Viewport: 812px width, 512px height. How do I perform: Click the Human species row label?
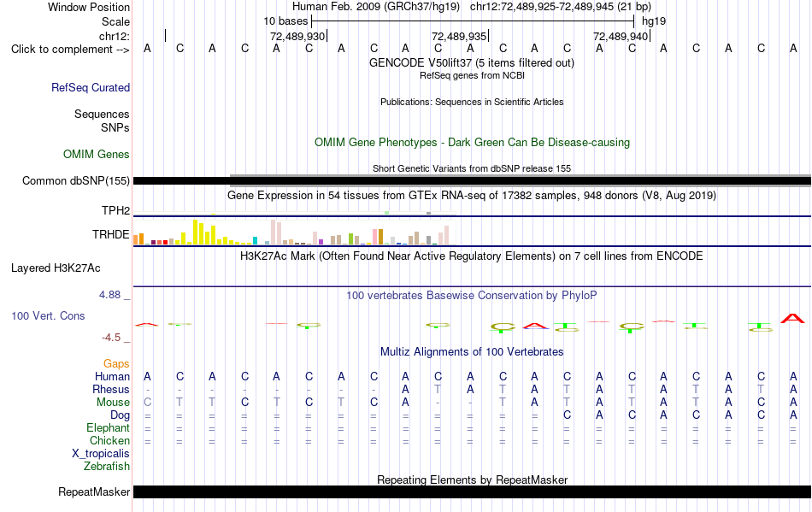[112, 376]
